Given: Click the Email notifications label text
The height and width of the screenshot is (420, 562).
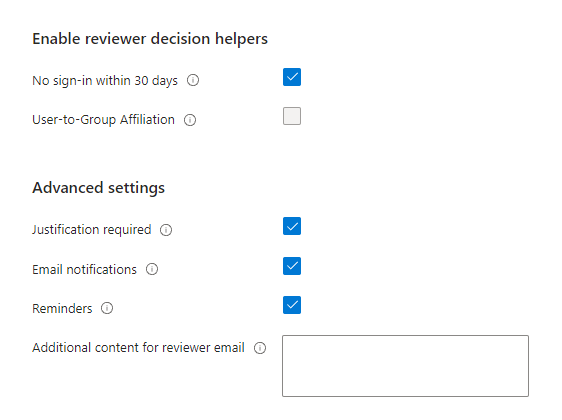Looking at the screenshot, I should point(85,269).
